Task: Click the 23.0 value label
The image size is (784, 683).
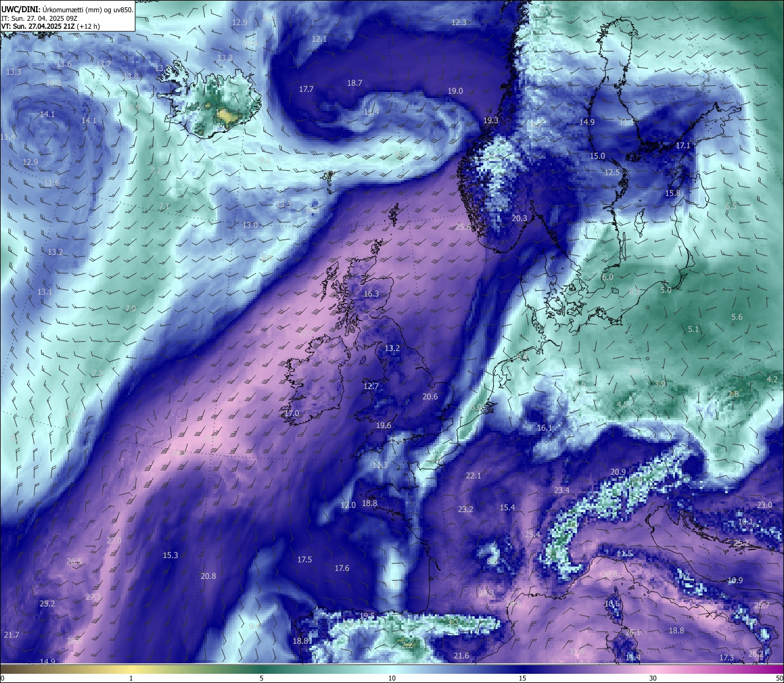Action: pyautogui.click(x=764, y=505)
